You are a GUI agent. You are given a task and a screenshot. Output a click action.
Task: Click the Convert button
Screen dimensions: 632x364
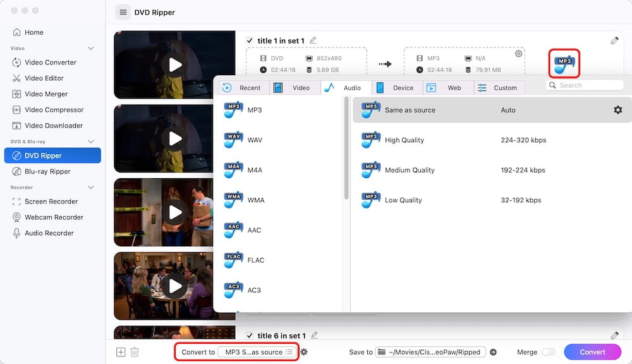[x=593, y=352]
